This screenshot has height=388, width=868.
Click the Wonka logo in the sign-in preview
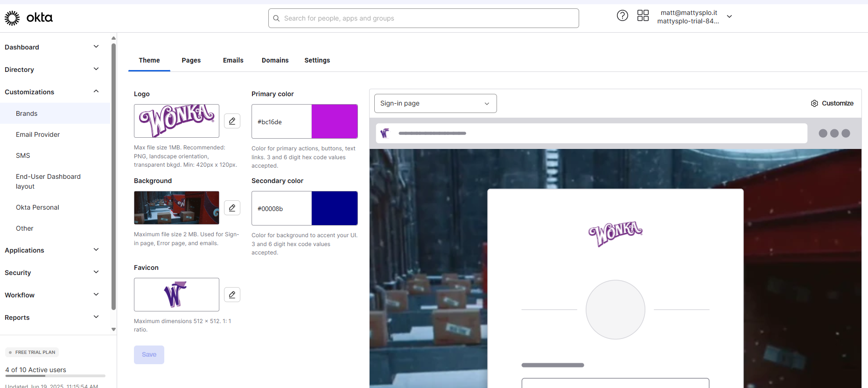[x=616, y=233]
